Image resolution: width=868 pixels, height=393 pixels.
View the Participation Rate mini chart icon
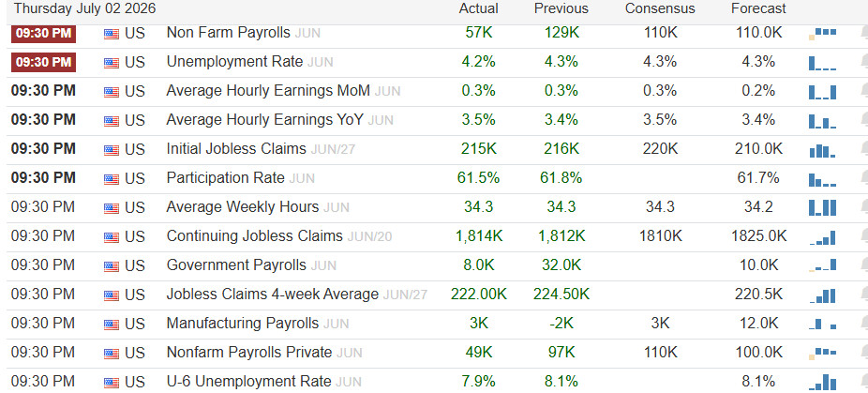[823, 179]
